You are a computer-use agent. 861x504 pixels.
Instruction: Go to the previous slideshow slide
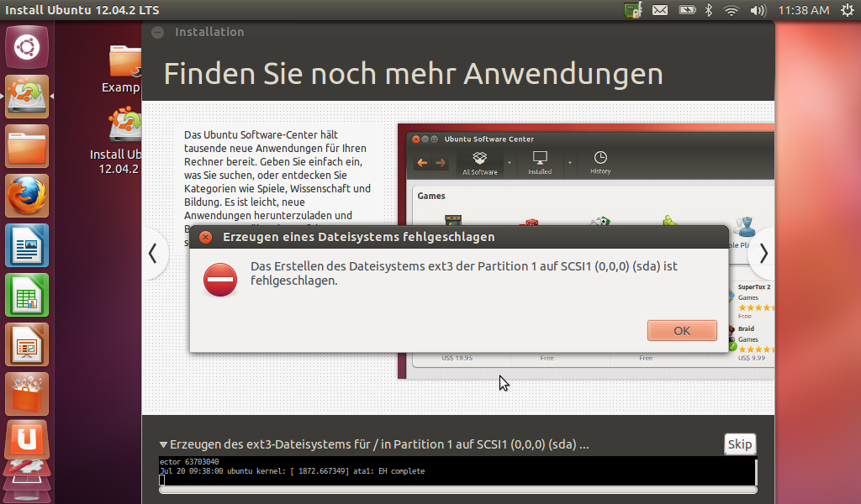pyautogui.click(x=153, y=253)
